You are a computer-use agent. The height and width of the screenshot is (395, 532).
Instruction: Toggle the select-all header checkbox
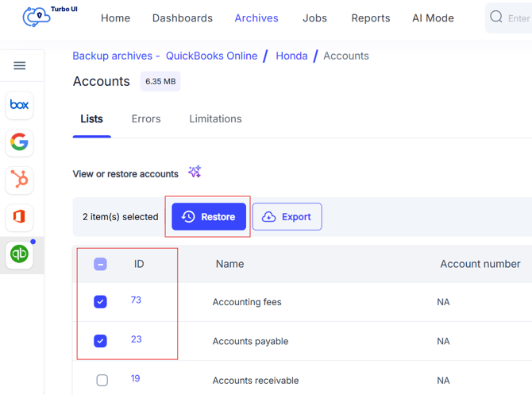click(101, 264)
